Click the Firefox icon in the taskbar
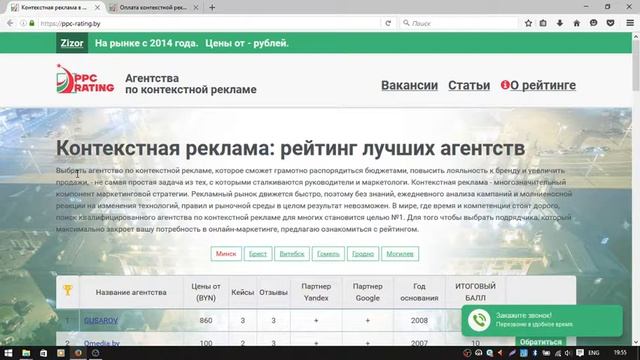Image resolution: width=640 pixels, height=360 pixels. [78, 353]
